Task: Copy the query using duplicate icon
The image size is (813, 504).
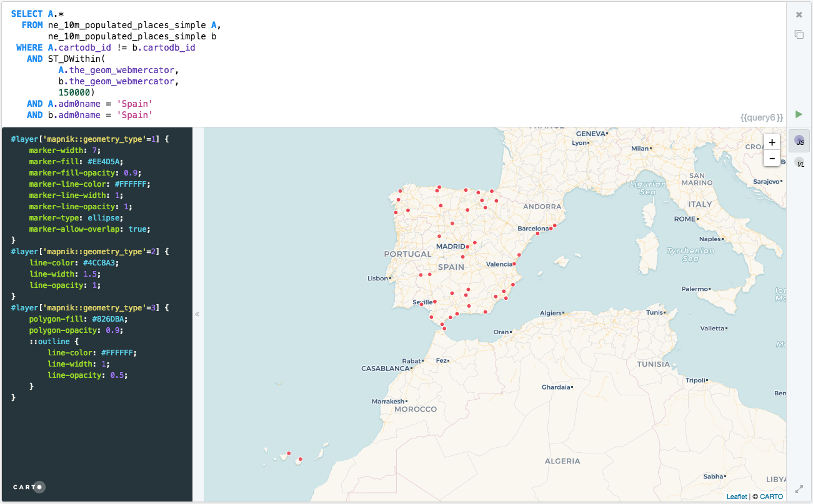Action: pos(799,34)
